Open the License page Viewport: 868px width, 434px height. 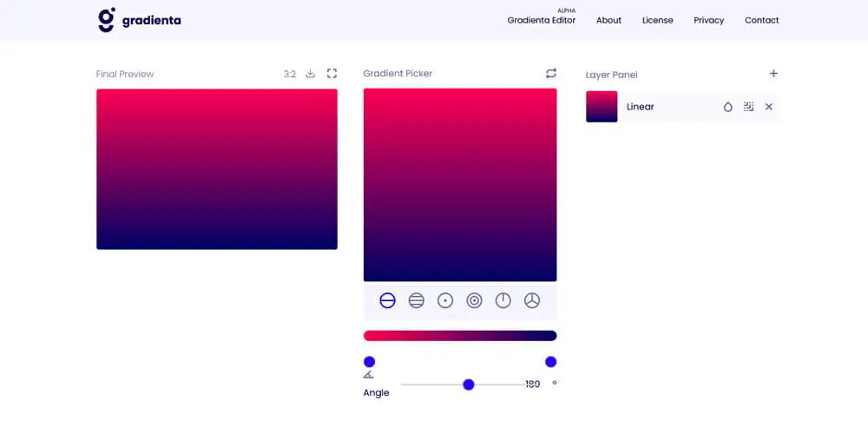(658, 21)
